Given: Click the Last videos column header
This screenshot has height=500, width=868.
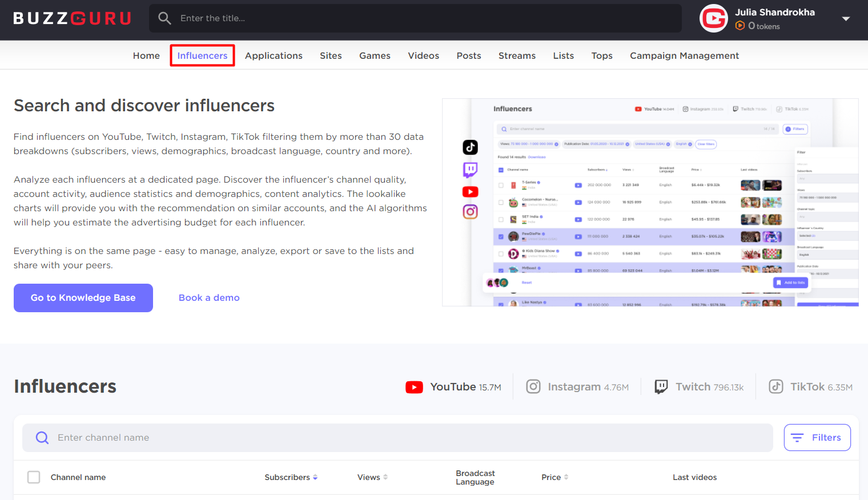Looking at the screenshot, I should point(694,477).
